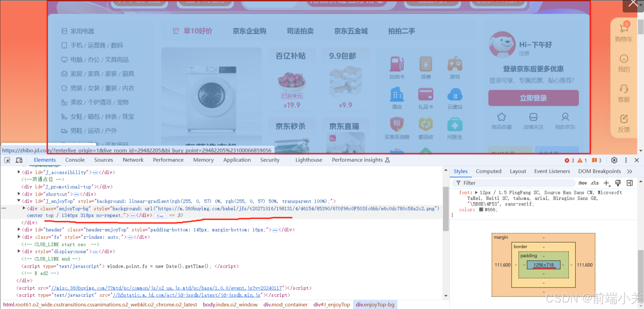
Task: Open 店铺关注 shop icon
Action: (533, 117)
